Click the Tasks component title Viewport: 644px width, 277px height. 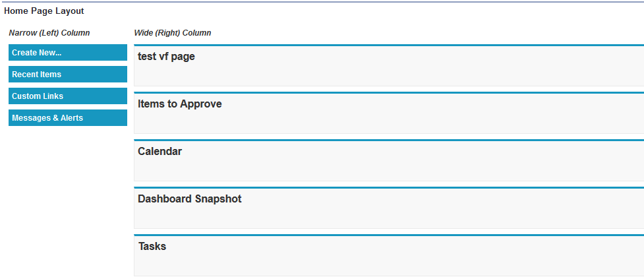[152, 247]
